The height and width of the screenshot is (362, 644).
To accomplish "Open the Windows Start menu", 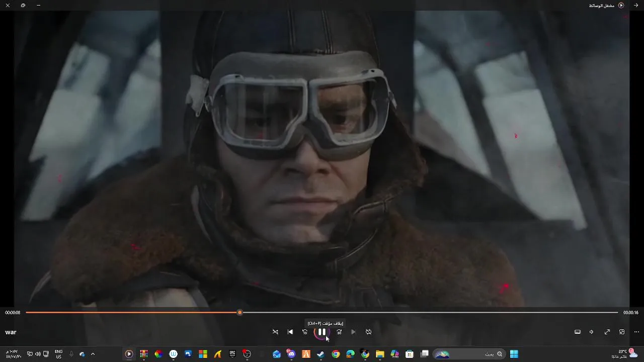I will tap(514, 354).
